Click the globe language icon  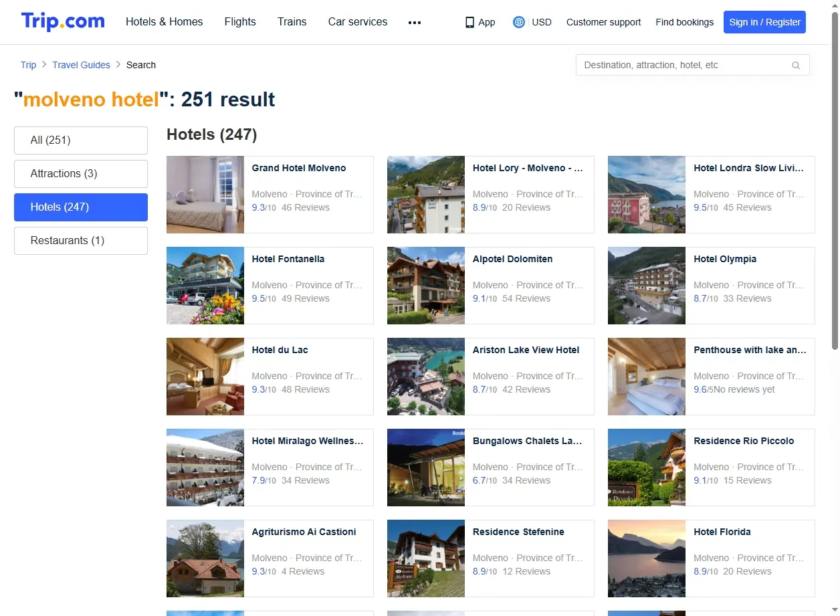(x=518, y=22)
